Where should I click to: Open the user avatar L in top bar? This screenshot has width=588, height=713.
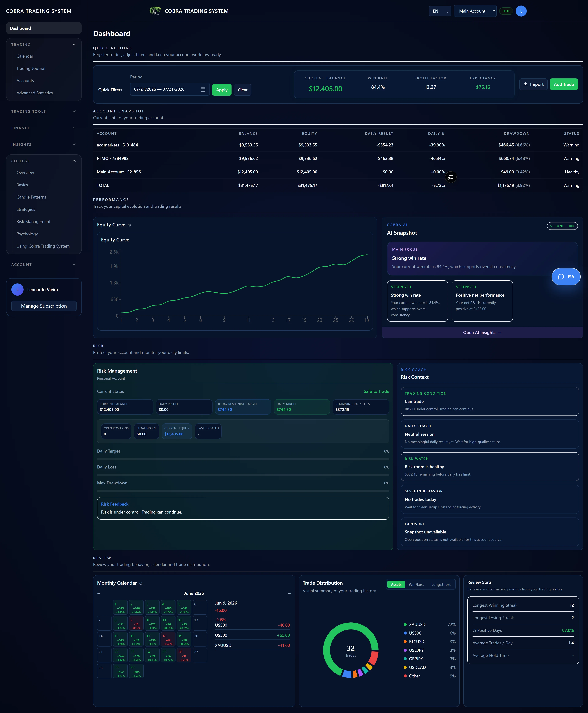(521, 11)
